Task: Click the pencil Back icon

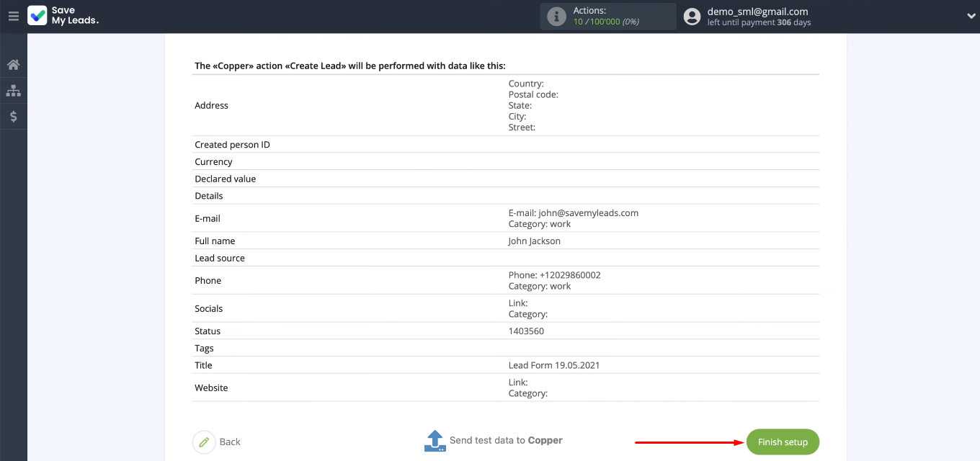Action: pos(204,442)
